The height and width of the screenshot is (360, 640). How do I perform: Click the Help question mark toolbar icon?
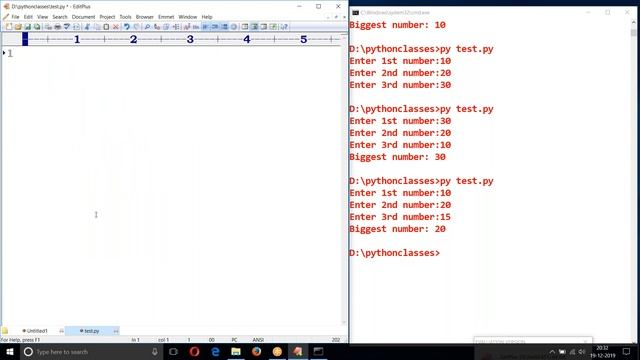pyautogui.click(x=284, y=27)
